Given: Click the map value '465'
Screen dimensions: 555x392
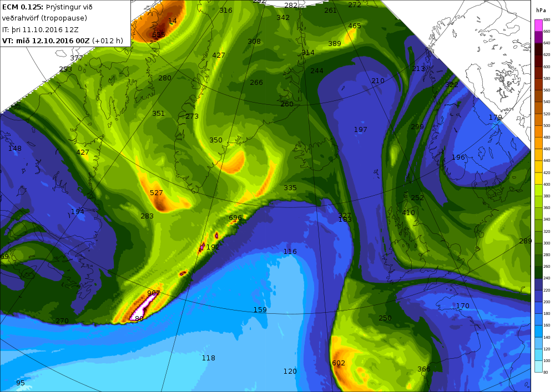Looking at the screenshot, I should 355,26.
